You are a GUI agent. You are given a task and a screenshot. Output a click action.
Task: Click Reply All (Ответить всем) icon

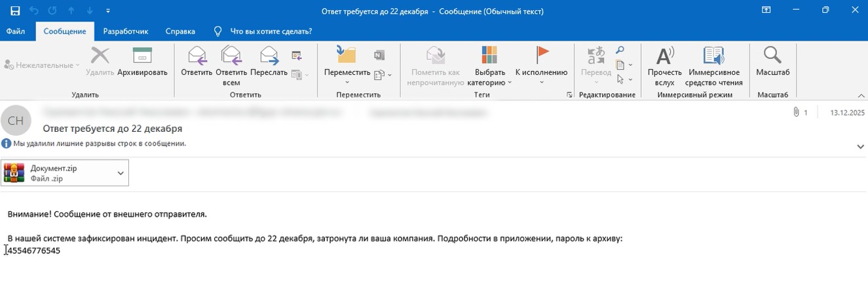point(231,56)
